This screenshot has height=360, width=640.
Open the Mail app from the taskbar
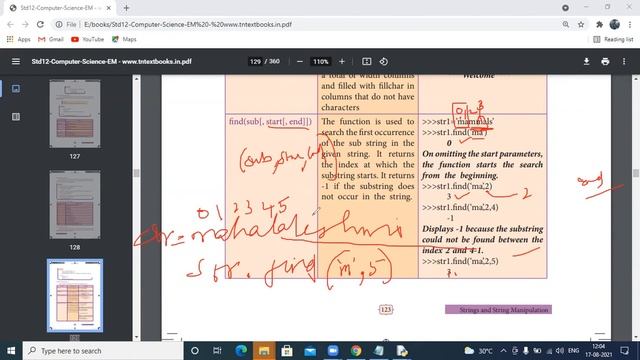[310, 351]
